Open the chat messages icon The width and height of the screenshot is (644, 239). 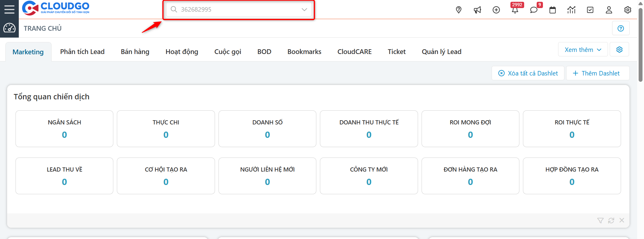tap(534, 10)
